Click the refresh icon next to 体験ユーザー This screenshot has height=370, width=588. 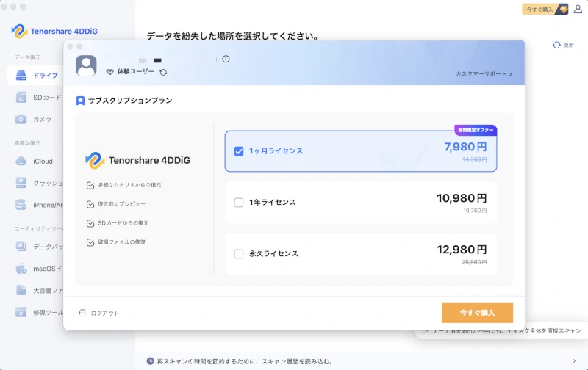coord(163,72)
